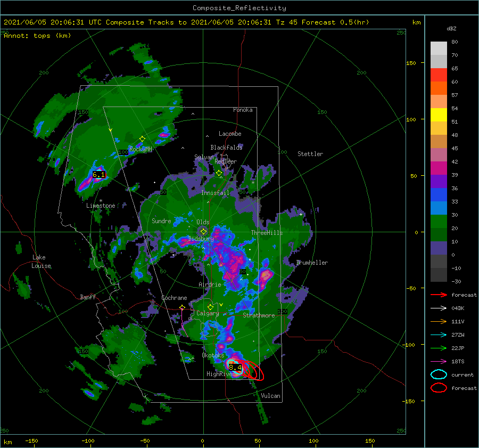Click the cyan 27ZW arrow legend icon
479x448 pixels.
point(439,335)
